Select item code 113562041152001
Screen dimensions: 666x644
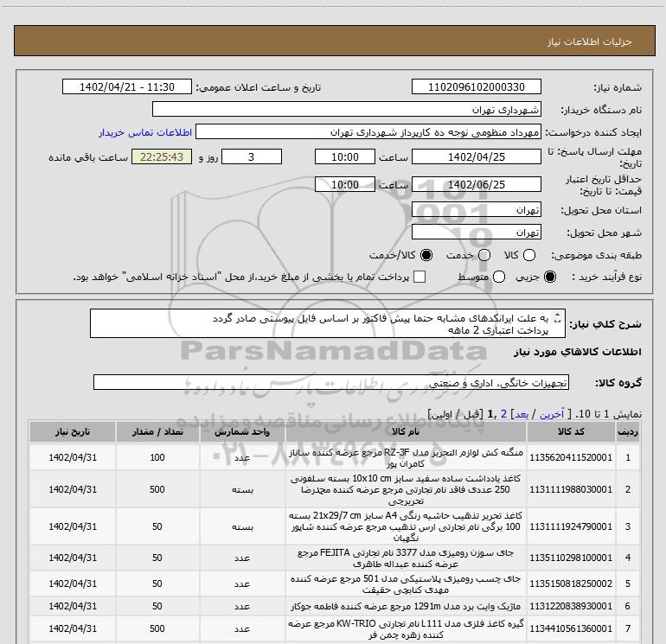coord(571,457)
